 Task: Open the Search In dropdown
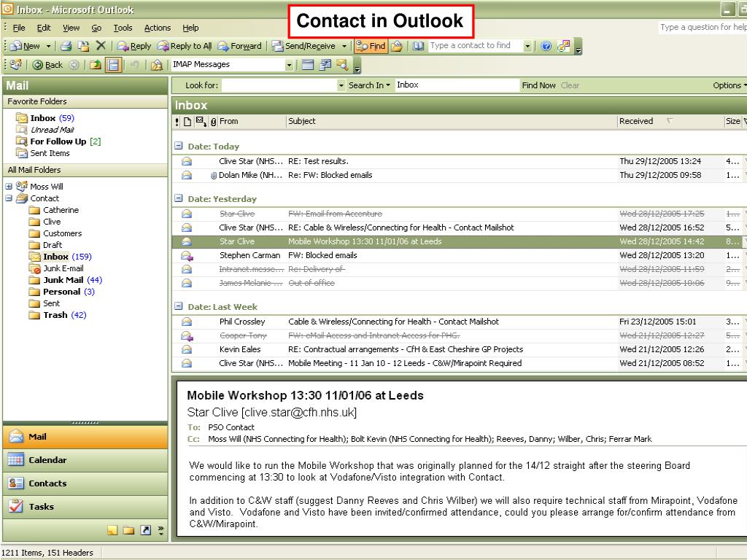coord(369,85)
